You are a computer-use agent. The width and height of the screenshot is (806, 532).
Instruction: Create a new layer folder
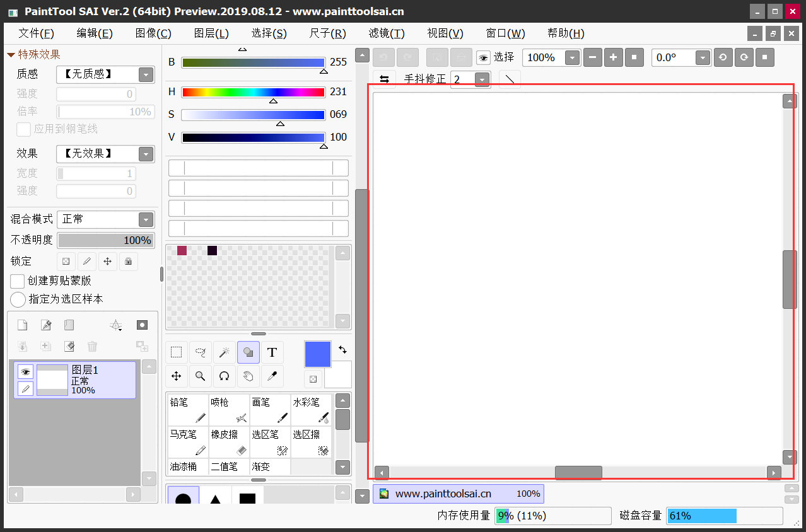click(69, 325)
